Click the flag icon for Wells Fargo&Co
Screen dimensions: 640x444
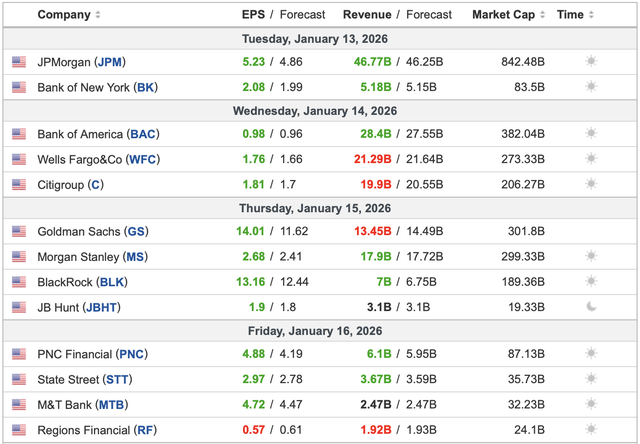click(x=19, y=160)
